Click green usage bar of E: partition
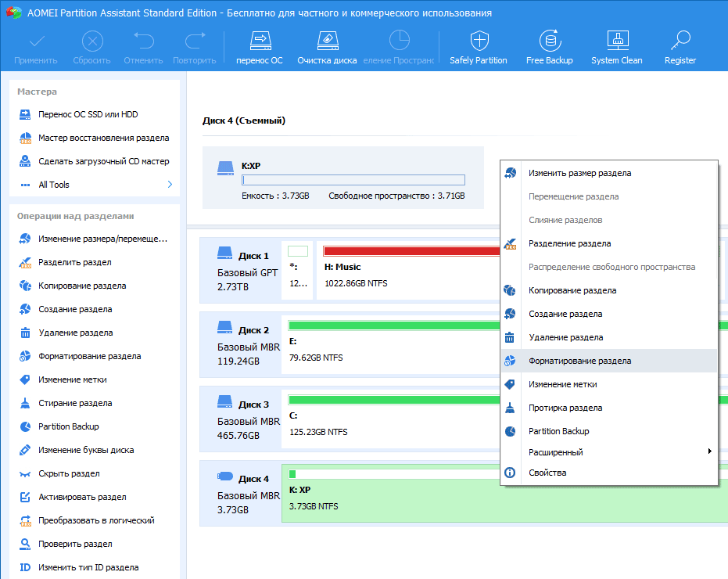This screenshot has width=728, height=579. pos(395,325)
